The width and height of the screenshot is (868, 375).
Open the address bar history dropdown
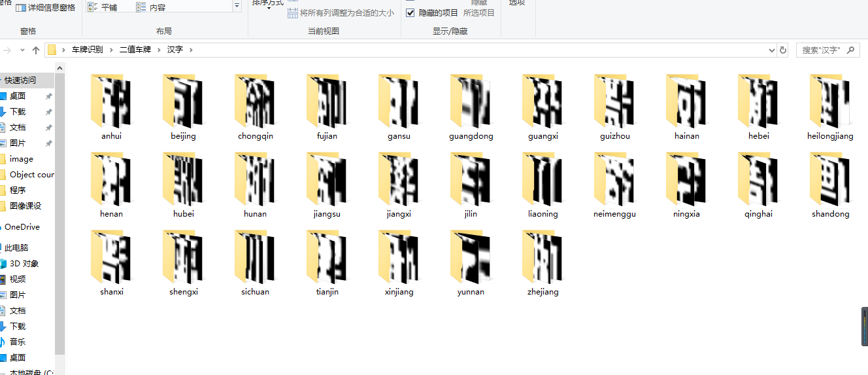tap(772, 50)
